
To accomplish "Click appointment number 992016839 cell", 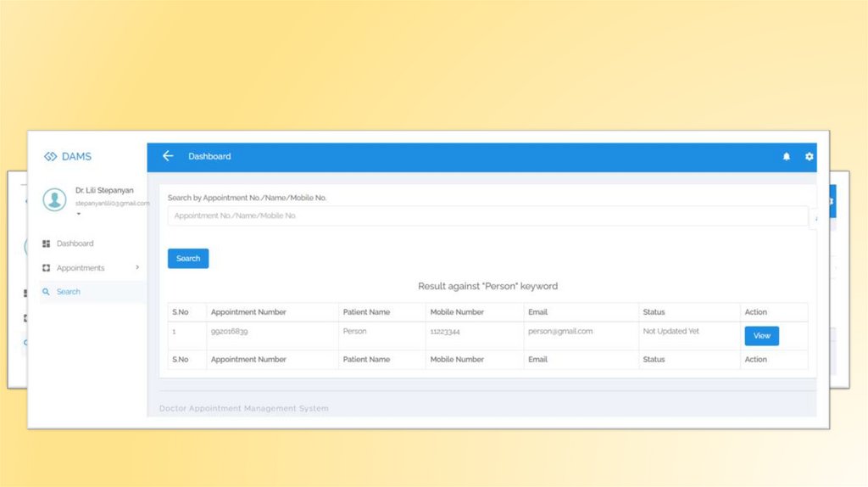I will (x=230, y=332).
